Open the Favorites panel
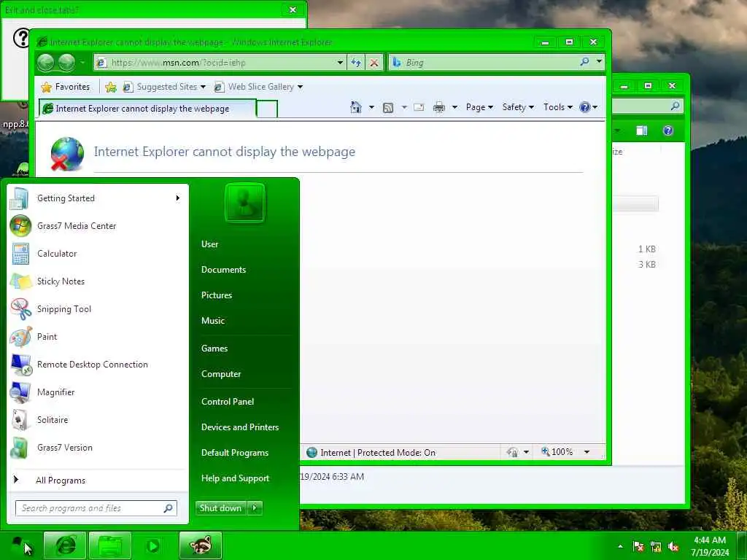Viewport: 747px width, 560px height. tap(66, 87)
